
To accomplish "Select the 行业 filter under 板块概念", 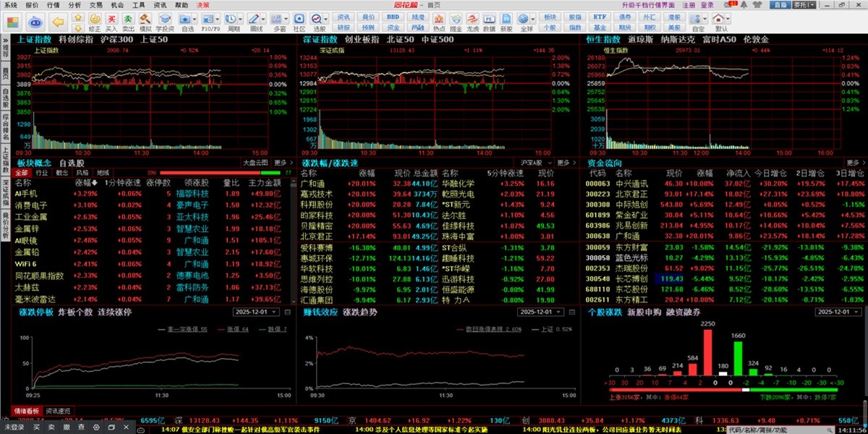I will (x=42, y=173).
